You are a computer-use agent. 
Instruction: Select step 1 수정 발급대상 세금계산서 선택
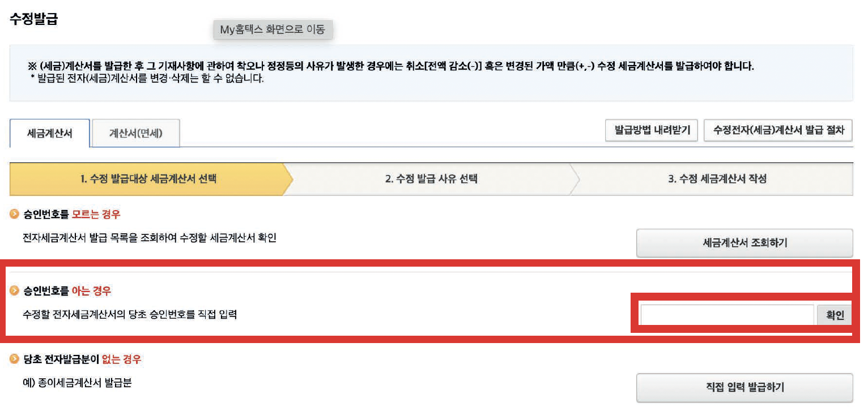pyautogui.click(x=148, y=179)
